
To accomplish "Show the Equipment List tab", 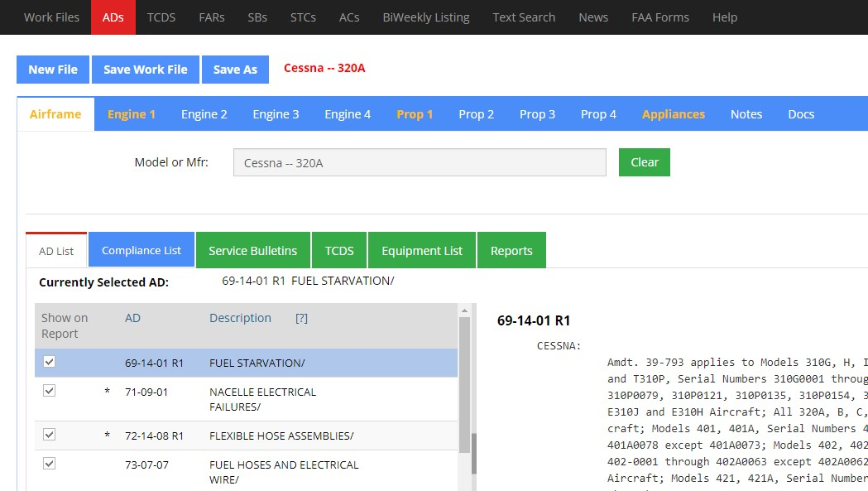I will click(x=422, y=250).
